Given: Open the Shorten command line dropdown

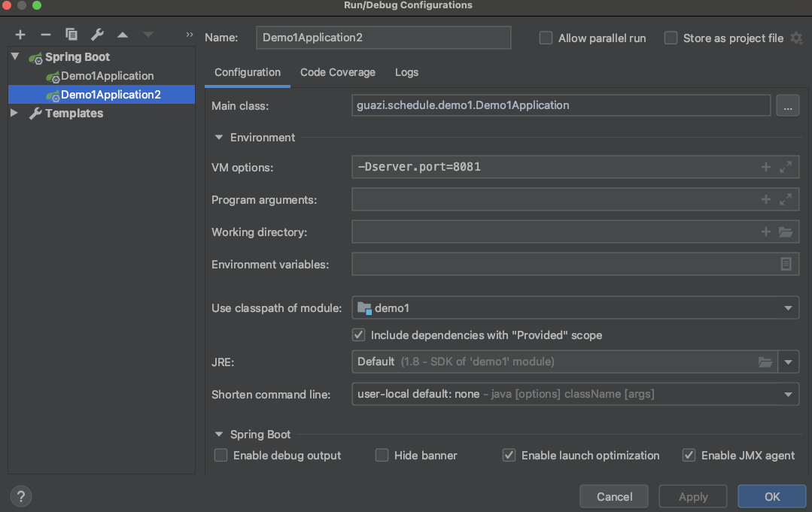Looking at the screenshot, I should coord(788,393).
